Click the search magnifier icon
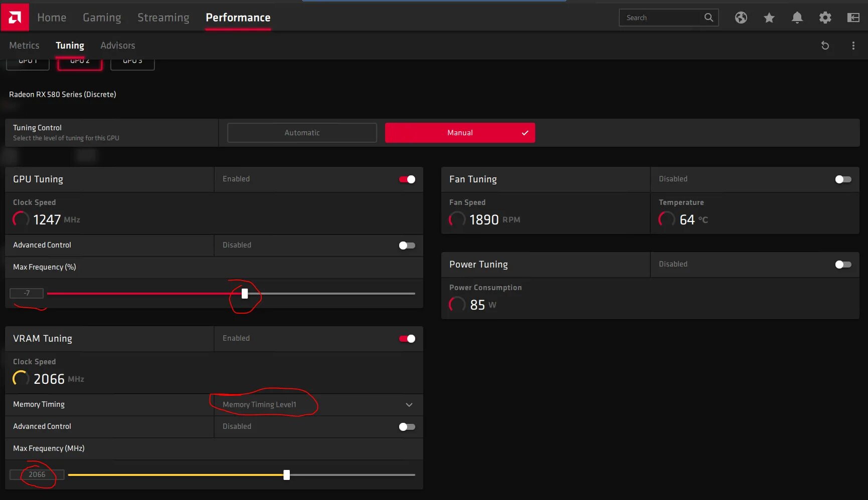The height and width of the screenshot is (500, 868). tap(708, 17)
